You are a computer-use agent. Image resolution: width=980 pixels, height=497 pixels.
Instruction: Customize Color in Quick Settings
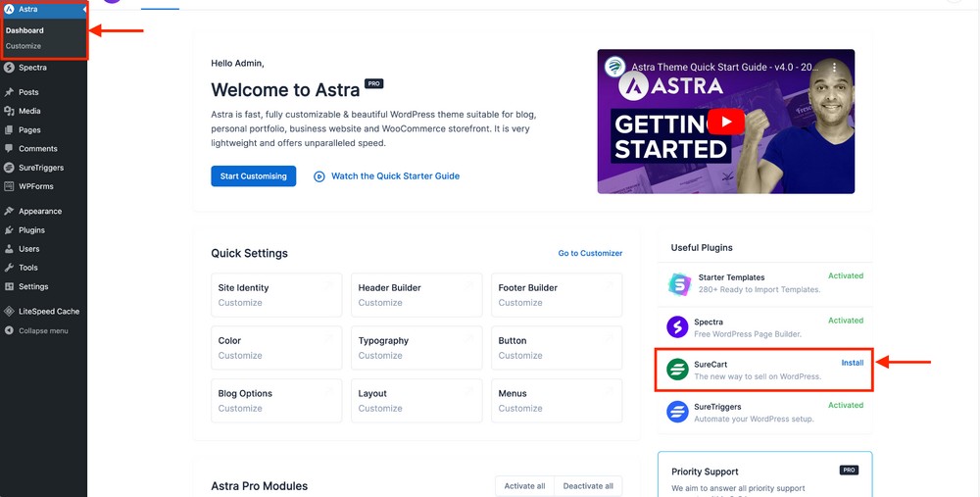coord(240,356)
